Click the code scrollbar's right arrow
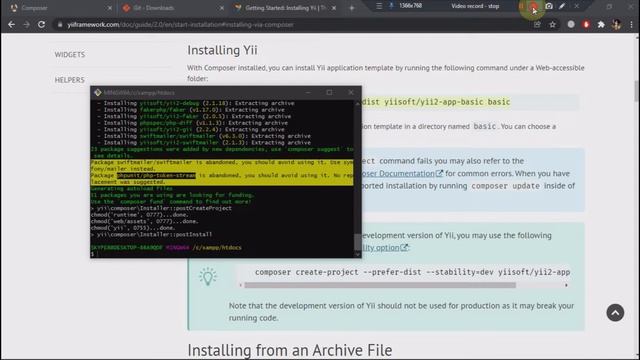640x360 pixels. (x=566, y=285)
